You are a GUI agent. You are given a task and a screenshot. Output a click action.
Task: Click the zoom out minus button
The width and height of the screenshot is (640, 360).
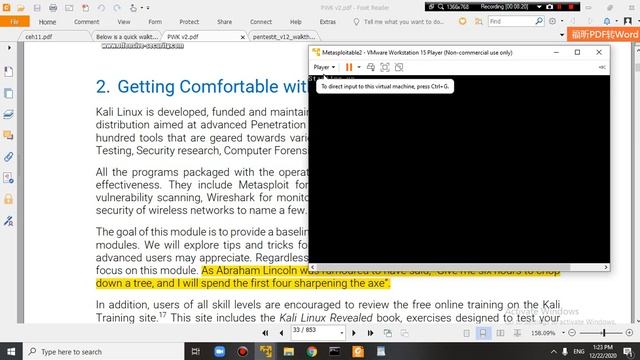pyautogui.click(x=572, y=333)
